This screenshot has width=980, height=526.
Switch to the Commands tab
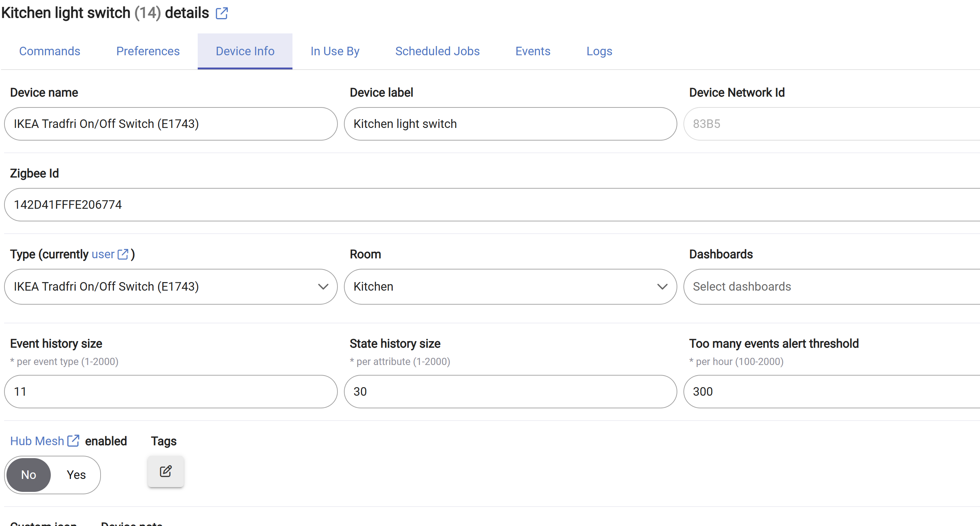(x=49, y=51)
